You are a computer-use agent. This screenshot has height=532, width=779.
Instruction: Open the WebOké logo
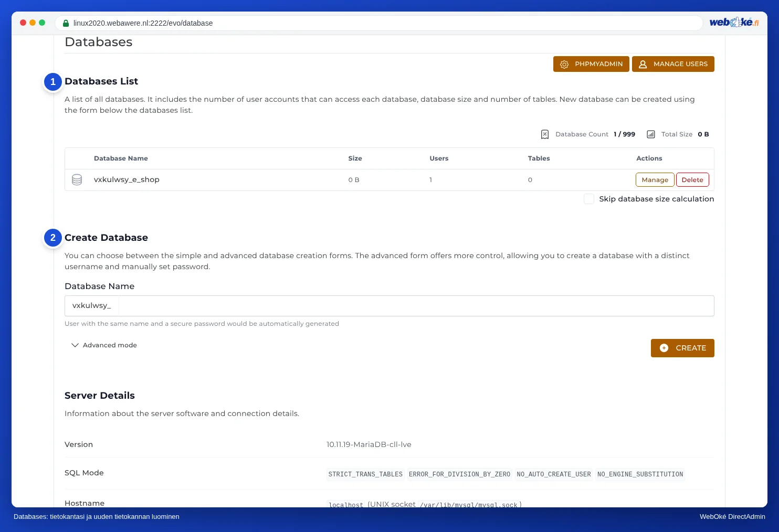point(734,23)
